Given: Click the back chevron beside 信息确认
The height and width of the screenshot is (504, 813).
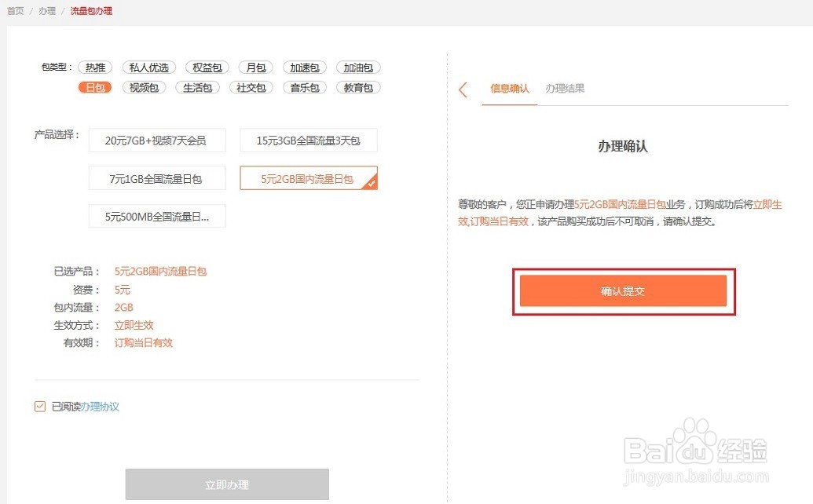Looking at the screenshot, I should (463, 89).
